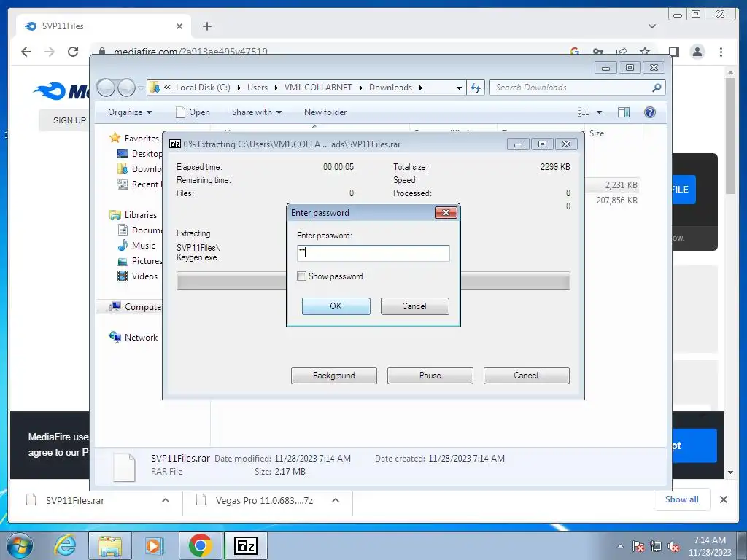Screen dimensions: 747x560
Task: Select Users in the address breadcrumb
Action: (258, 87)
